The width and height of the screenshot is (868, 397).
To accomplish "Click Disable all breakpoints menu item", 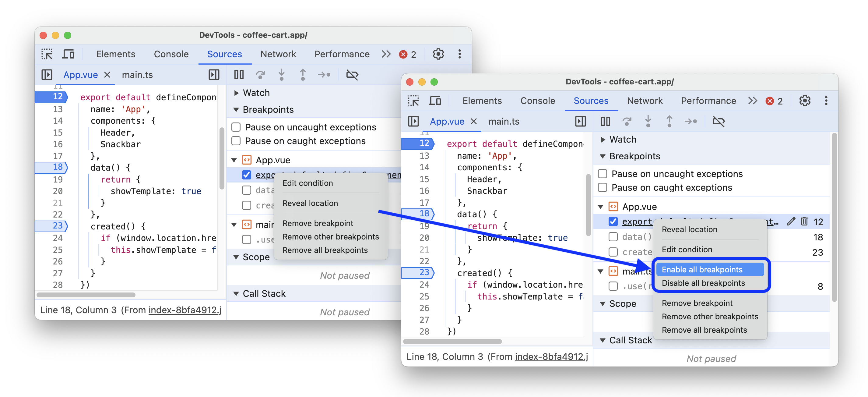I will (703, 283).
